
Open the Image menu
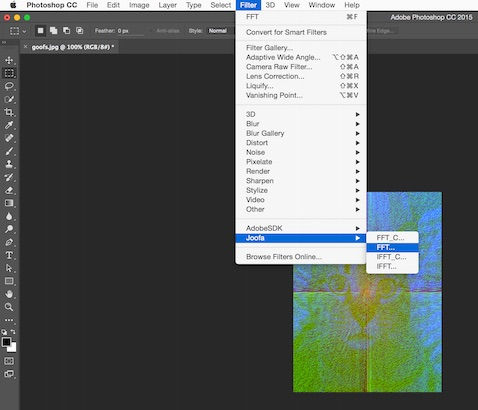139,5
